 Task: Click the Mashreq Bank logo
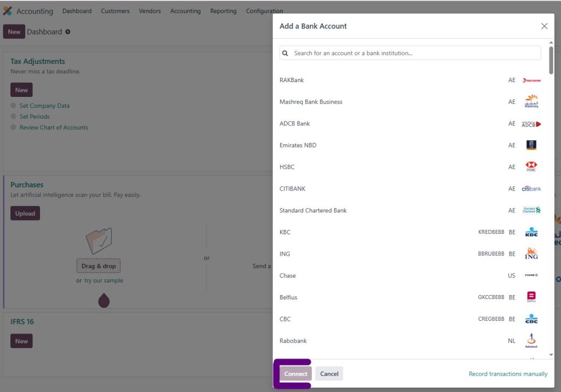point(531,102)
